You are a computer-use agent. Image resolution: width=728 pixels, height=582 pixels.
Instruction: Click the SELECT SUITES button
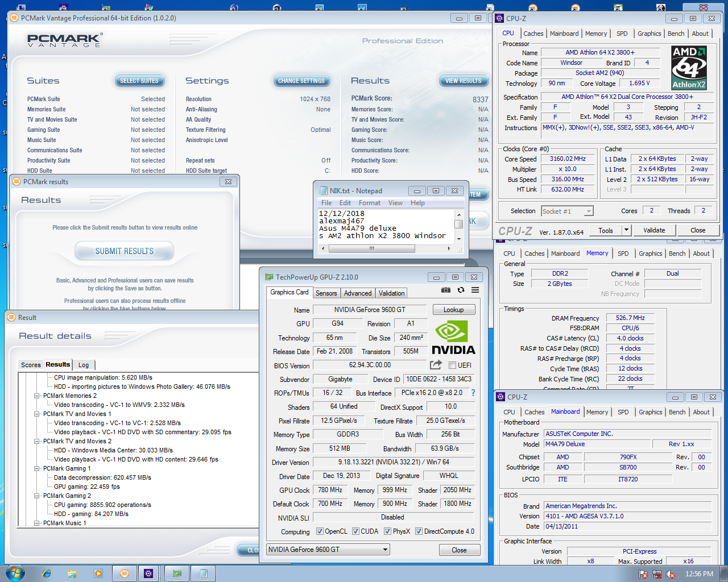139,81
